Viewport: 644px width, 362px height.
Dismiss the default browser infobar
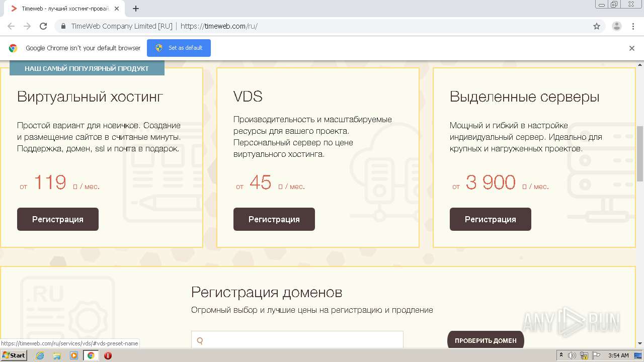click(632, 48)
